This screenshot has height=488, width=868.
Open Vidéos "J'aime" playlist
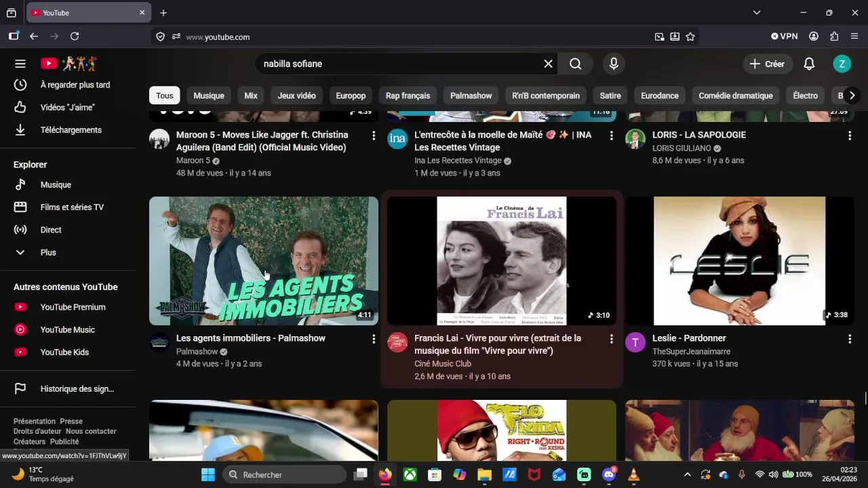(x=68, y=107)
